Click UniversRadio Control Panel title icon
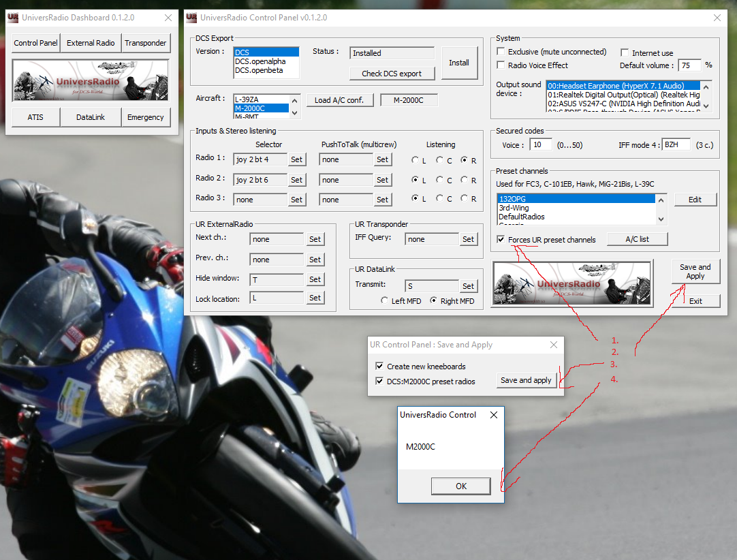 pos(191,18)
